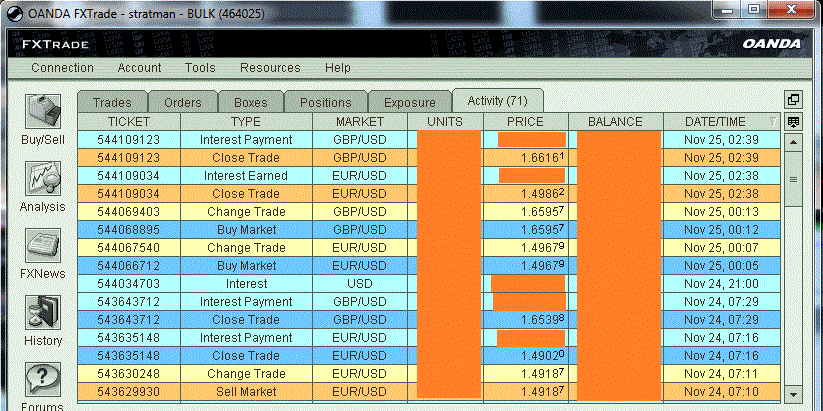This screenshot has width=823, height=411.
Task: Select ticket 543629930 Sell Market row
Action: [x=429, y=392]
